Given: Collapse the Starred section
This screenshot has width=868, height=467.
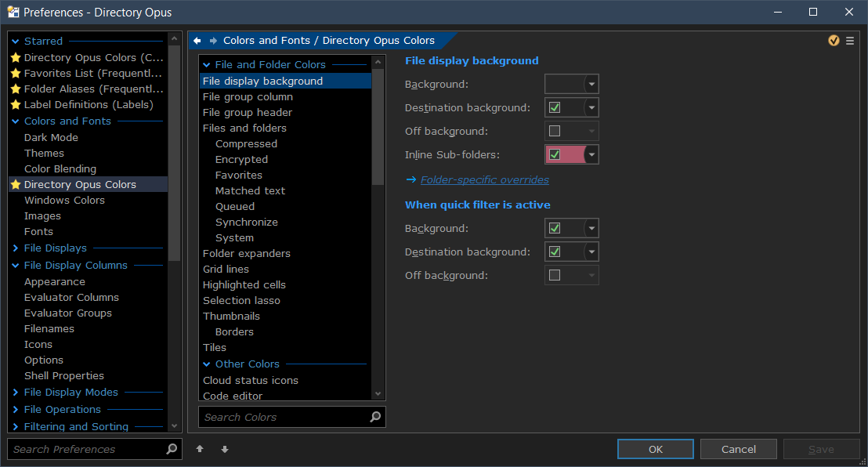Looking at the screenshot, I should coord(16,41).
